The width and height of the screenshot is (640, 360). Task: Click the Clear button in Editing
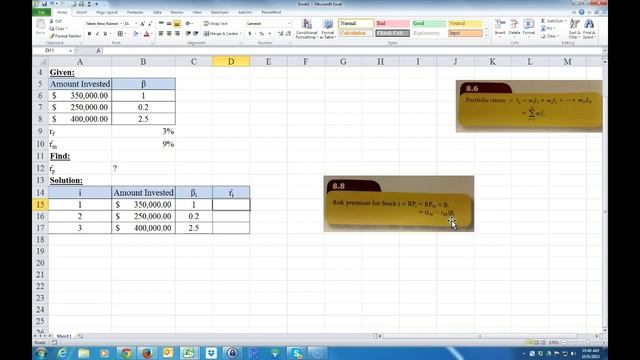pyautogui.click(x=549, y=36)
